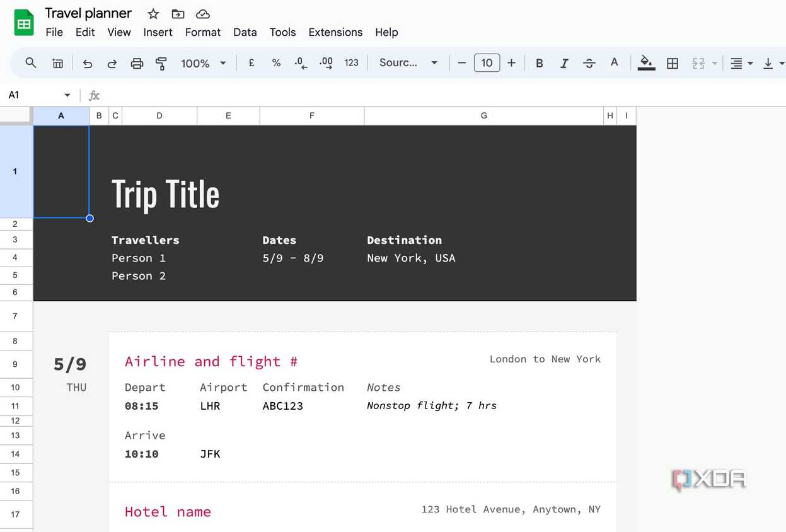Click the Hotel name cell
786x532 pixels.
(168, 512)
